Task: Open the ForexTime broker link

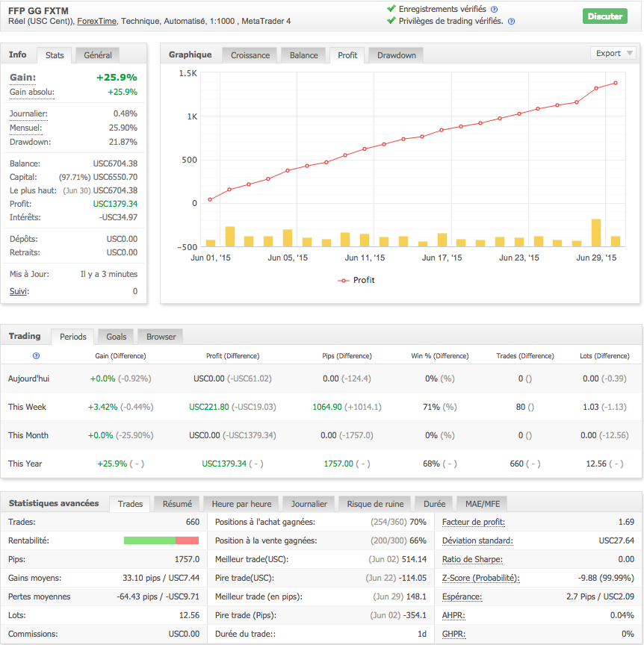Action: (97, 21)
